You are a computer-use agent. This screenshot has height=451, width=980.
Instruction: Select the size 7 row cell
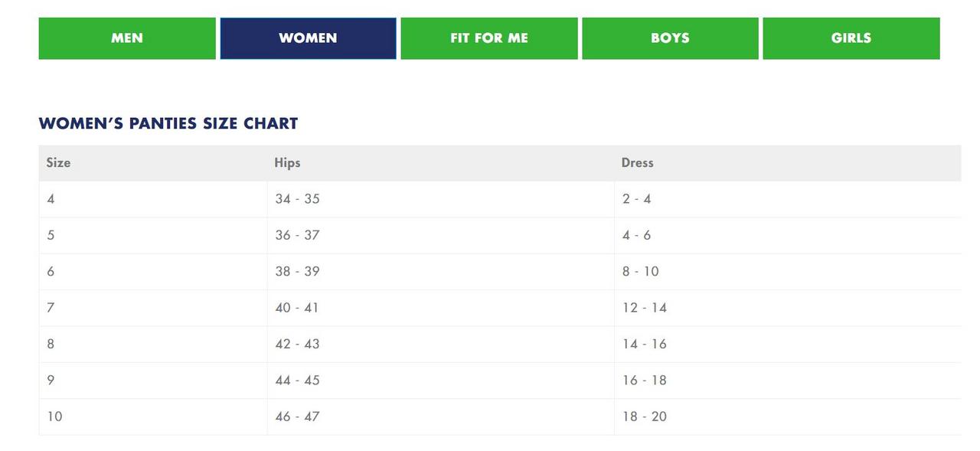point(153,308)
